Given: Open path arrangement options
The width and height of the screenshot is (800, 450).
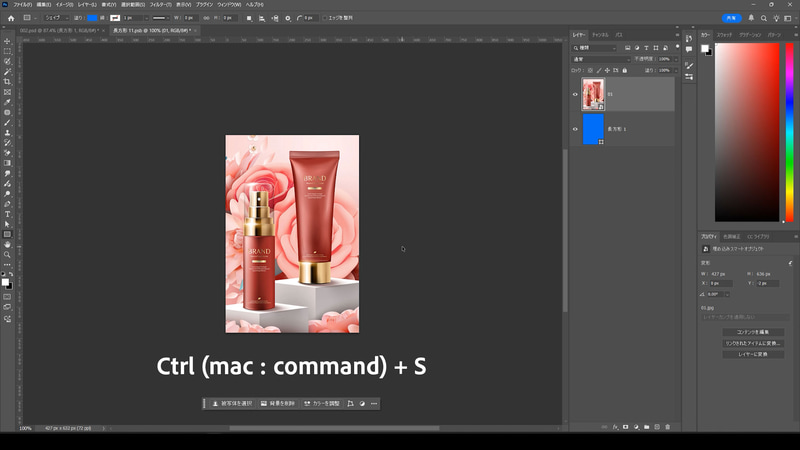Looking at the screenshot, I should click(275, 18).
